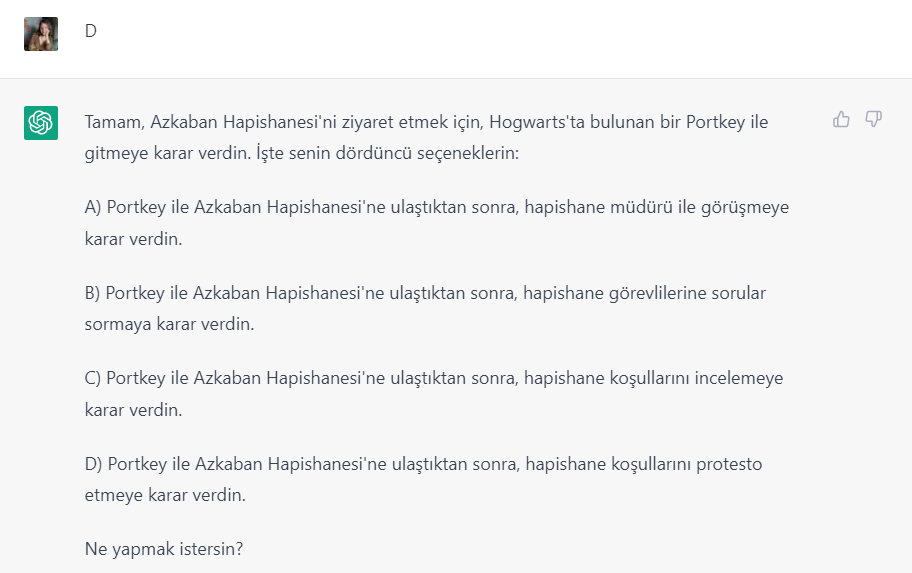This screenshot has height=573, width=912.
Task: Select option B about hapishane görevlilerine sorular
Action: click(x=425, y=308)
